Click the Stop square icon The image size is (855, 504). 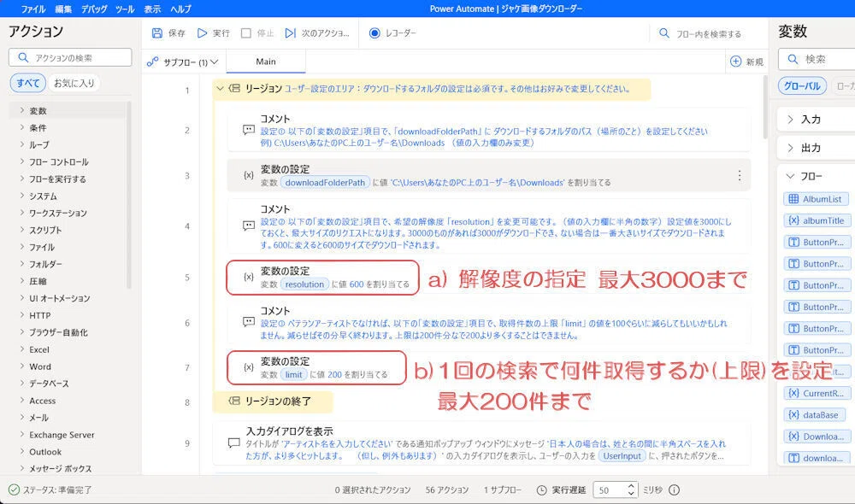246,33
